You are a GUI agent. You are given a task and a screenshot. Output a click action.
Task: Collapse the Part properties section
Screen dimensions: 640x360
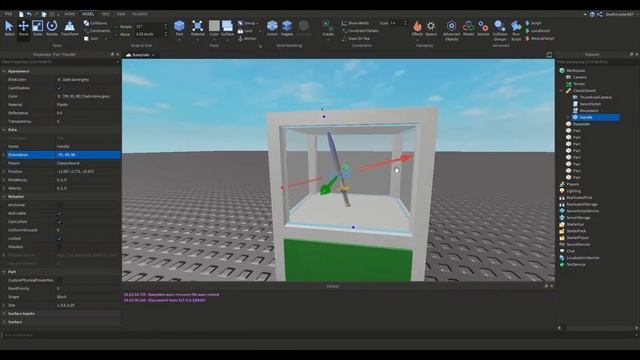click(4, 272)
